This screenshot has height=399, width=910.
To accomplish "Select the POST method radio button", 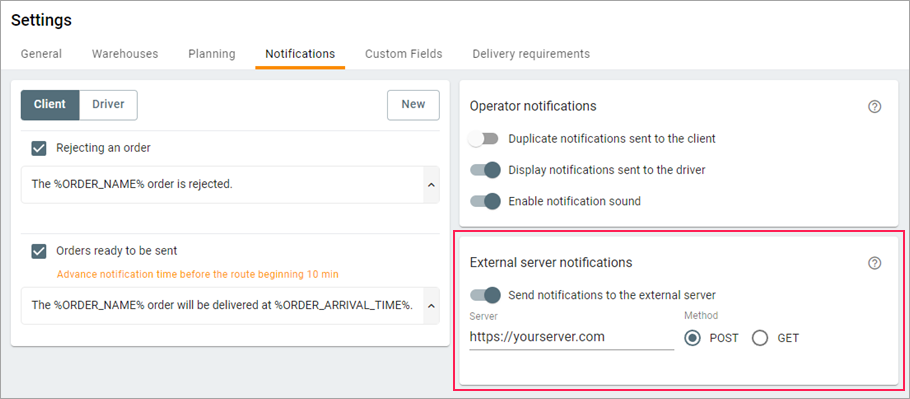I will click(x=692, y=338).
